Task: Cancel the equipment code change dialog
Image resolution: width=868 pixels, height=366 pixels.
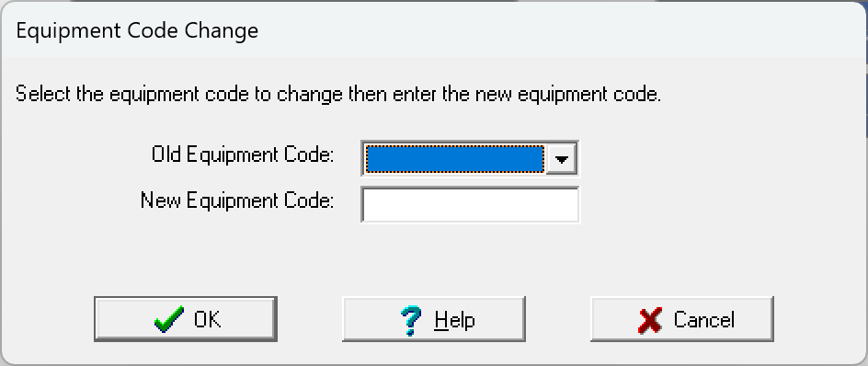Action: point(682,319)
